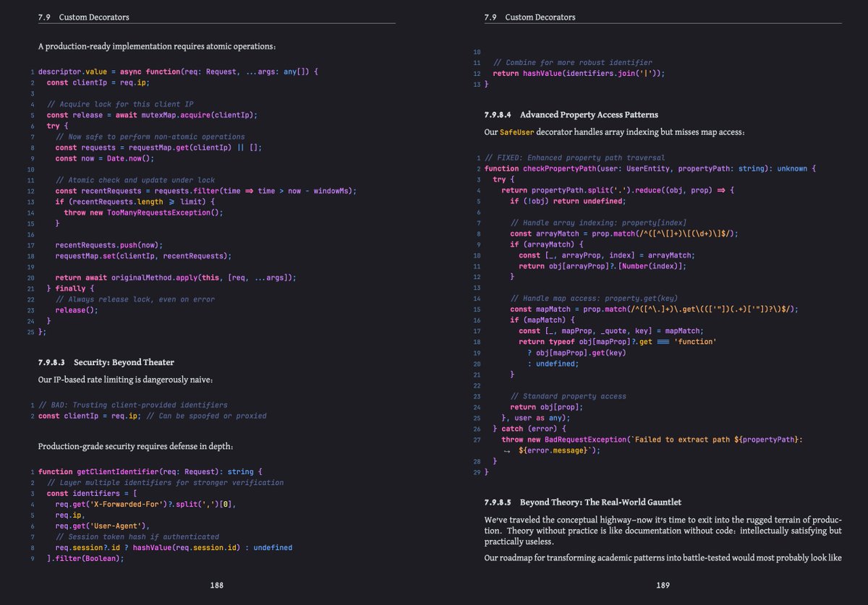Click the line "return typeof obj[mapProp]?.get === 'function'"

pos(617,342)
